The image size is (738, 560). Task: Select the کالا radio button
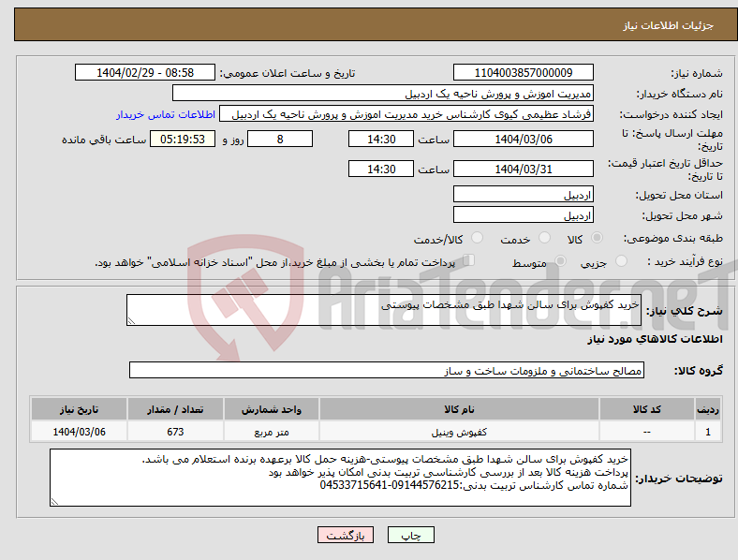click(x=597, y=238)
